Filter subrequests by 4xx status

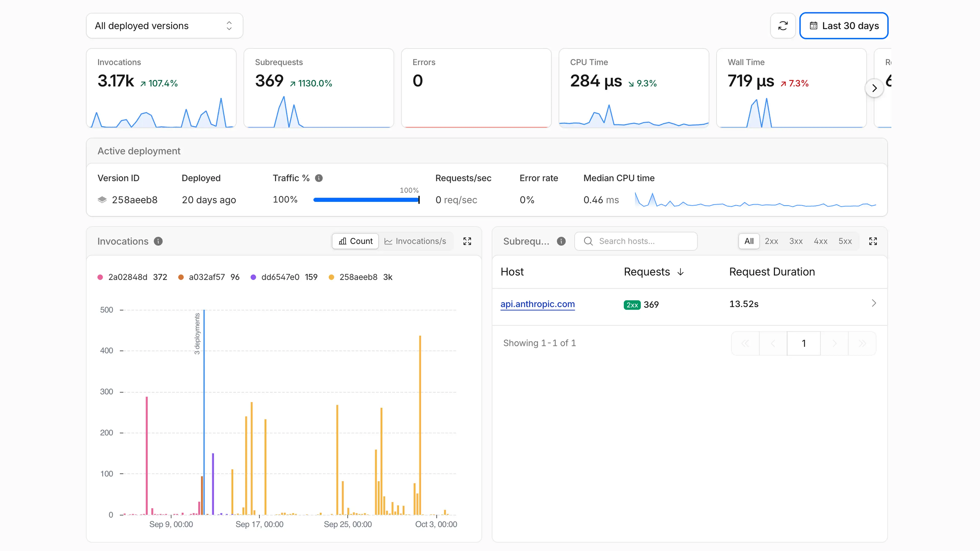click(820, 241)
